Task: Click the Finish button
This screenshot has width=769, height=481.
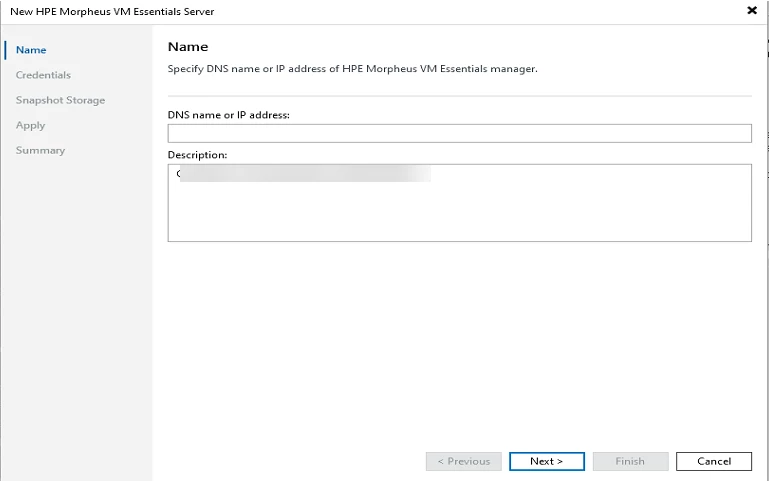Action: (x=630, y=461)
